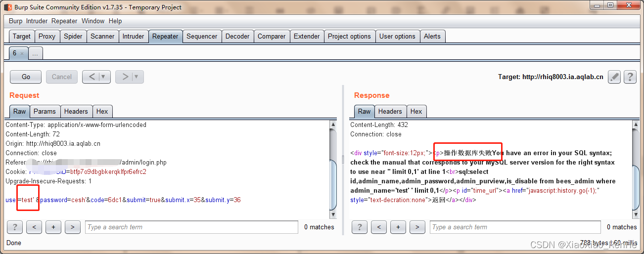Click 'Content-Length: 72' in request
The width and height of the screenshot is (644, 254).
pyautogui.click(x=33, y=134)
